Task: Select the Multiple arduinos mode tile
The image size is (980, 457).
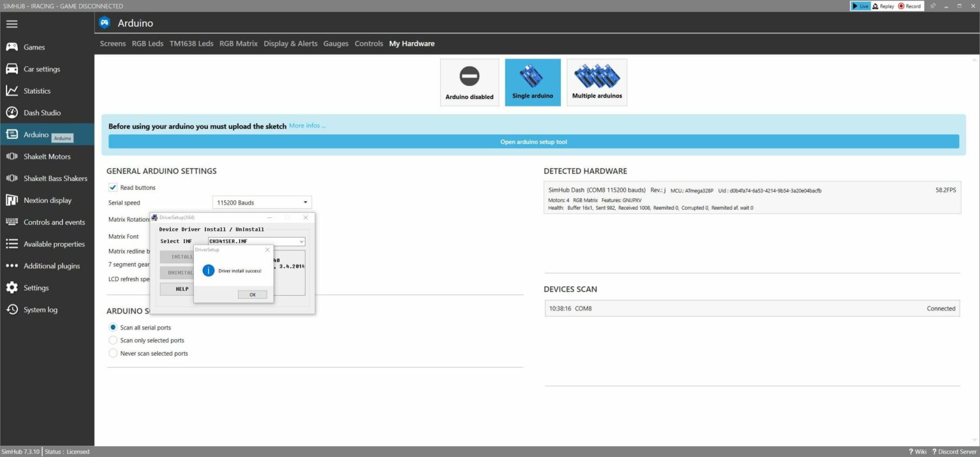Action: (597, 82)
